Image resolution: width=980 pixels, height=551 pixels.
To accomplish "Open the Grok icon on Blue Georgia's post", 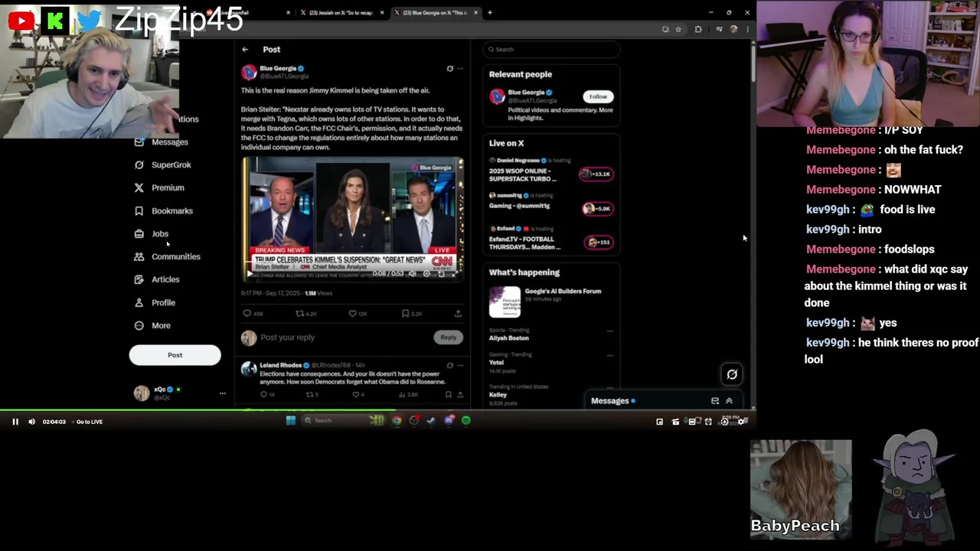I will [449, 69].
